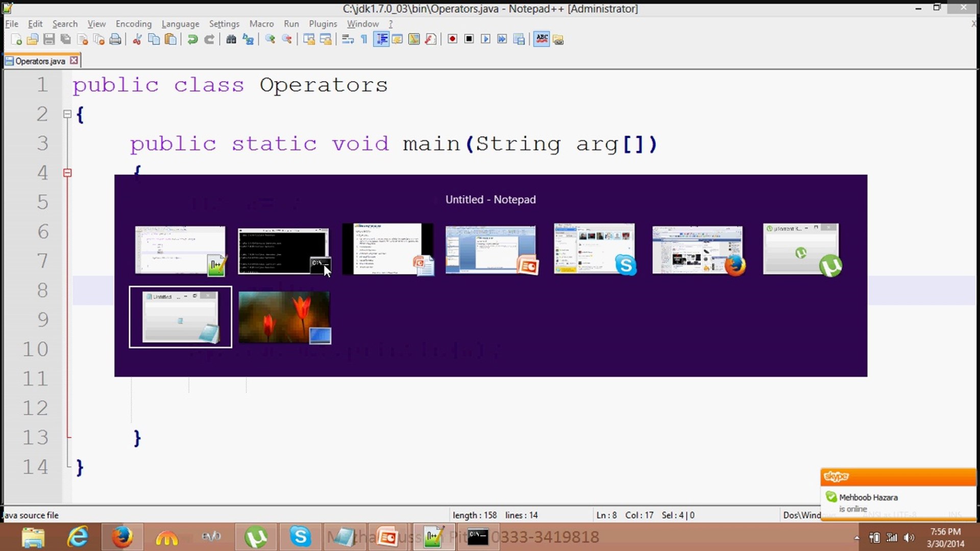Close the Operators.java tab

74,60
